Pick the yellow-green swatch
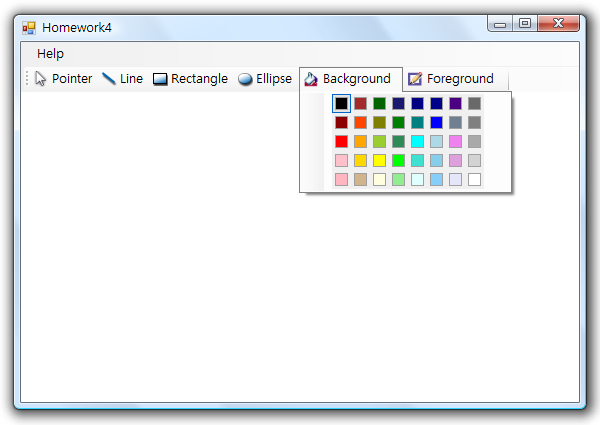The height and width of the screenshot is (425, 600). [379, 142]
